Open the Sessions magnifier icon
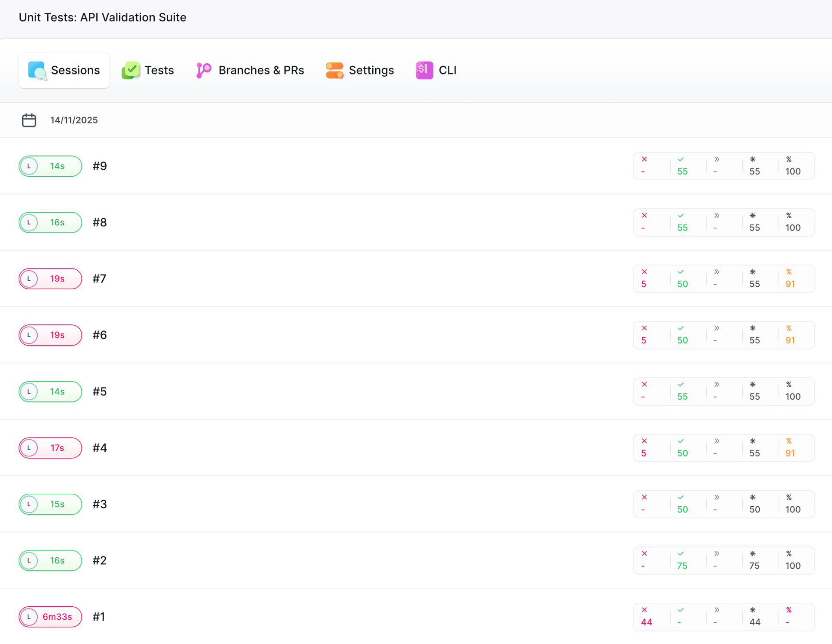The width and height of the screenshot is (832, 644). [36, 70]
